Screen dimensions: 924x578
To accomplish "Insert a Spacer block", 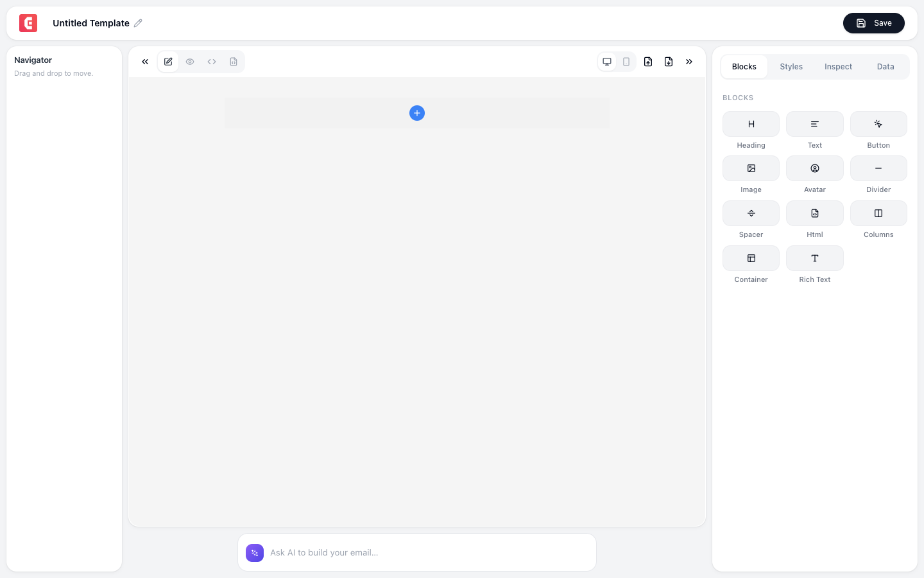I will pyautogui.click(x=751, y=213).
